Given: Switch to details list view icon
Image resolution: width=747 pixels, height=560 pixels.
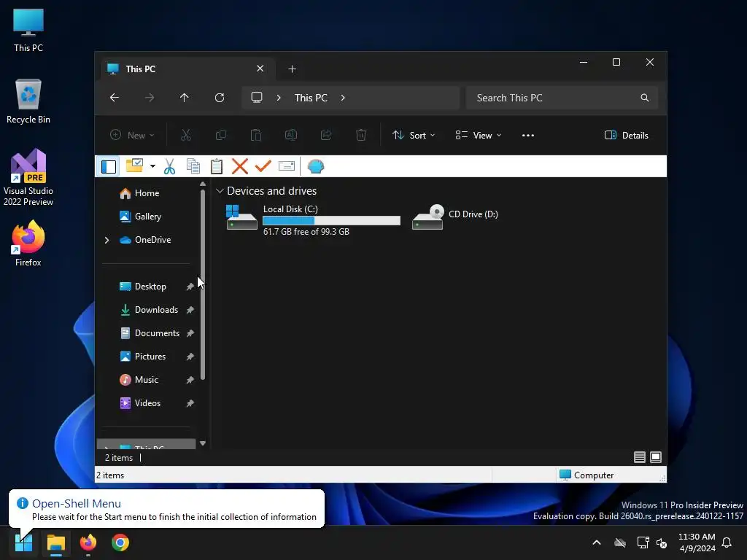Looking at the screenshot, I should pos(639,457).
